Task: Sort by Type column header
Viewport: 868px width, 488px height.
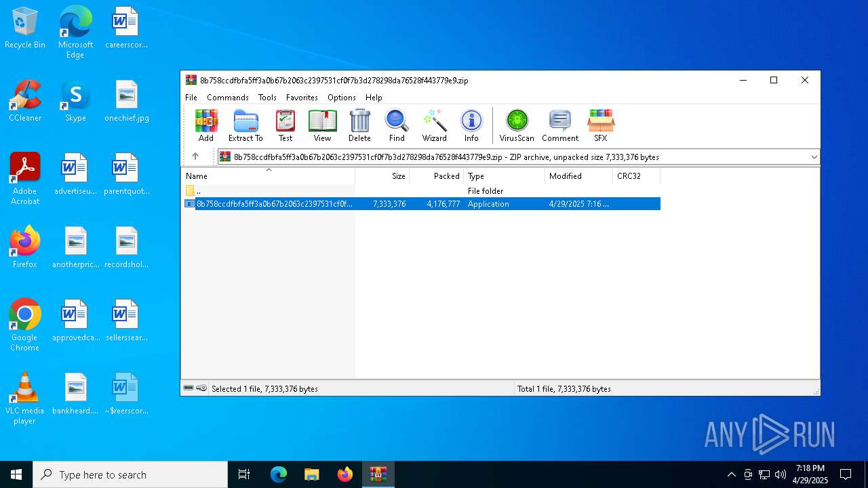Action: pyautogui.click(x=505, y=176)
